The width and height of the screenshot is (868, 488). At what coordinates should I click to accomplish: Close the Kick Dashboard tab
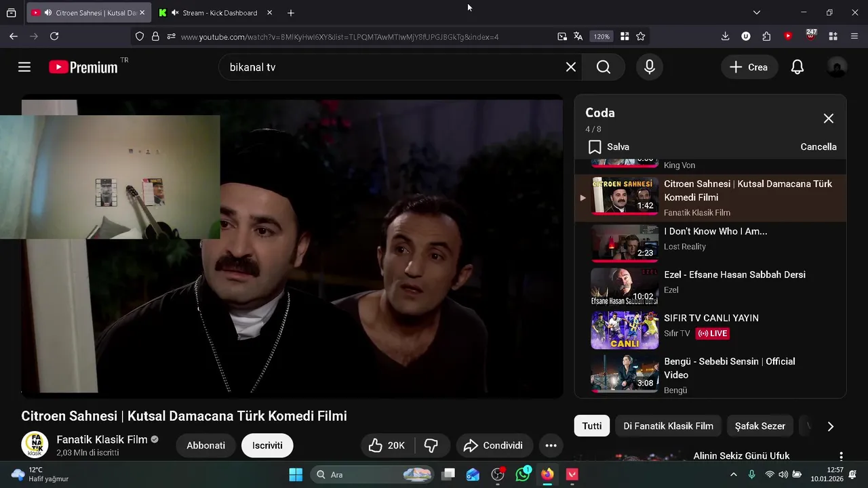269,12
